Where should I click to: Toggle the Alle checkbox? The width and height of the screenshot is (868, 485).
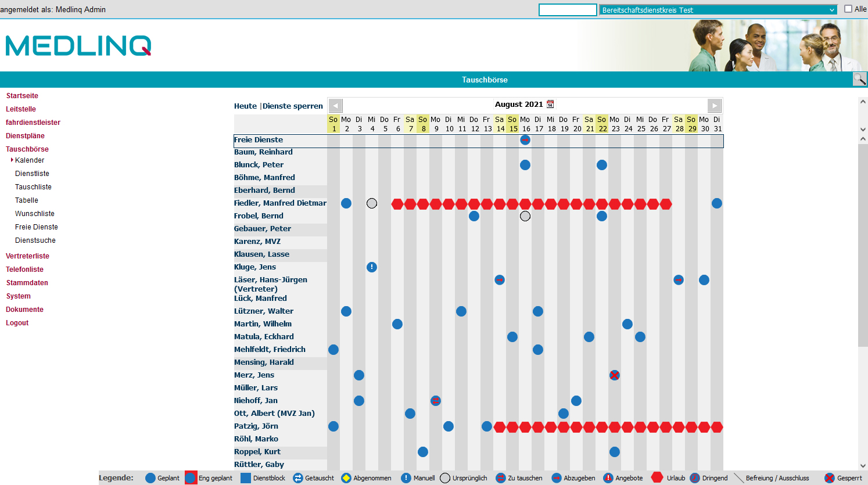click(848, 9)
